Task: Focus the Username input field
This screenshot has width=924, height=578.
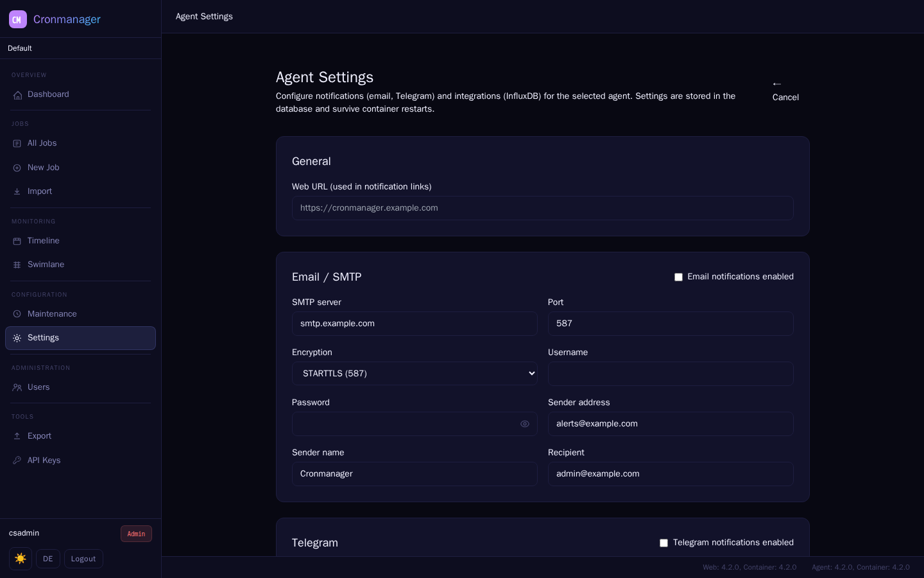Action: (x=671, y=374)
